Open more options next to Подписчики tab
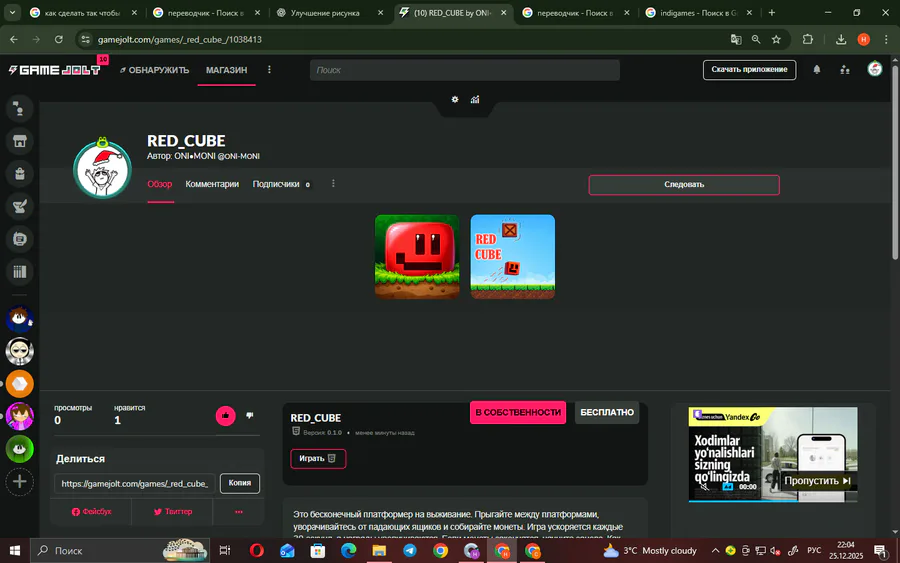Viewport: 900px width, 563px height. pos(333,184)
